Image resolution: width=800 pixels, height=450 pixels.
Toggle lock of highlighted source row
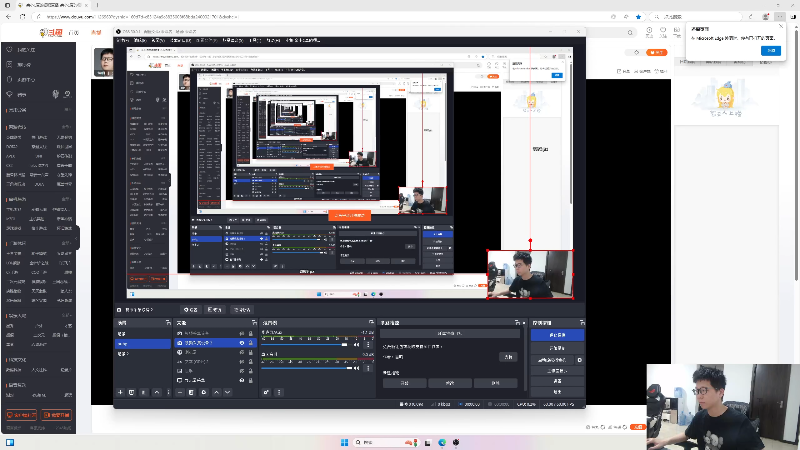(251, 343)
